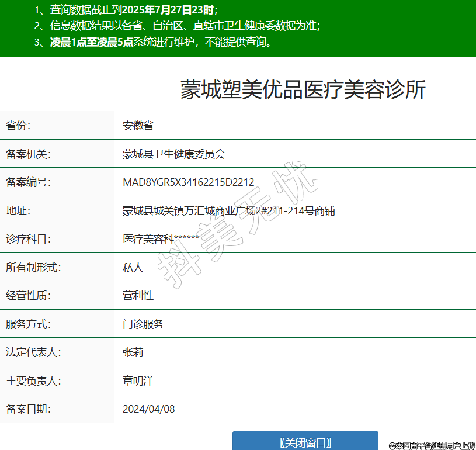This screenshot has height=450, width=476.
Task: Click the registration number MAD8YGR5X34162215D2212
Action: pos(188,182)
